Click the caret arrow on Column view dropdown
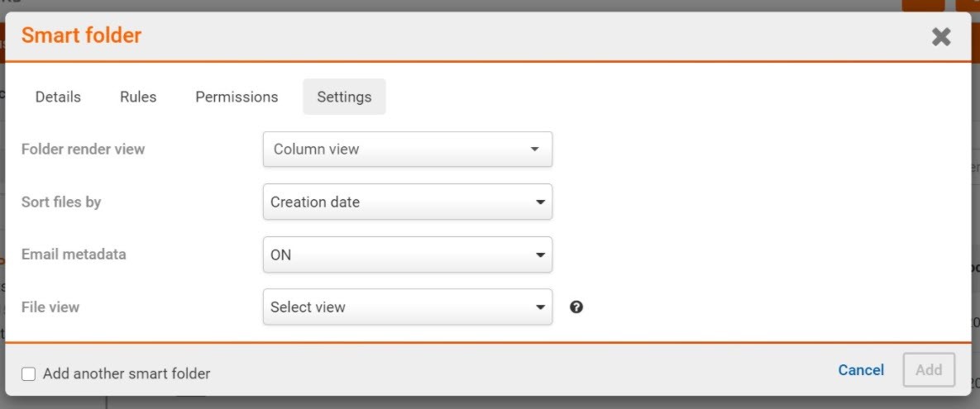The width and height of the screenshot is (980, 409). (x=534, y=150)
